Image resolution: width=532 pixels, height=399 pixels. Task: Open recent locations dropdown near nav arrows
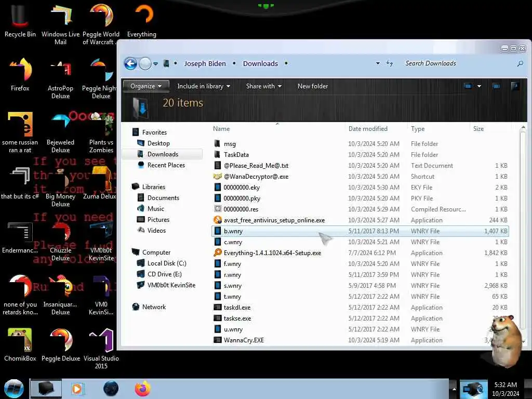tap(155, 64)
